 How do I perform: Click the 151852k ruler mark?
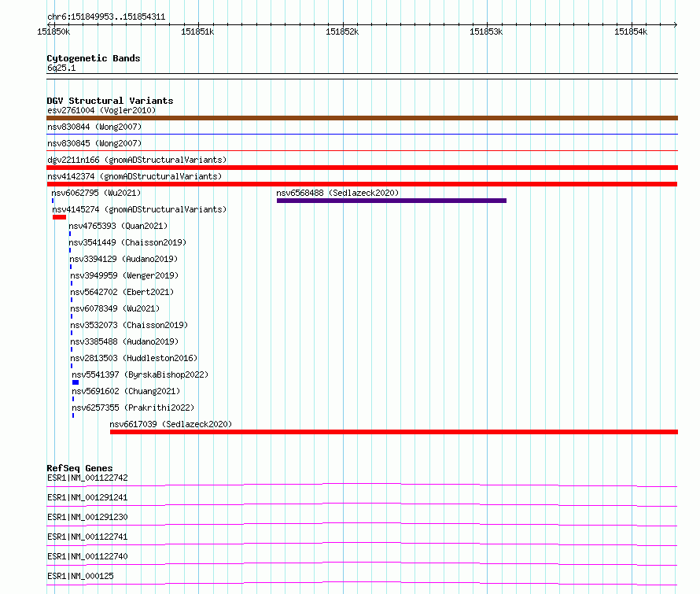(342, 31)
